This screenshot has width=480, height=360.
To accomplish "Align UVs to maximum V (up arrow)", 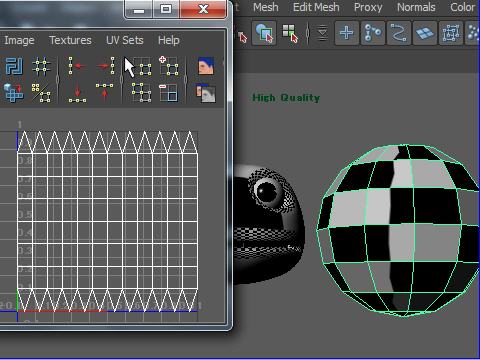I will click(x=105, y=92).
